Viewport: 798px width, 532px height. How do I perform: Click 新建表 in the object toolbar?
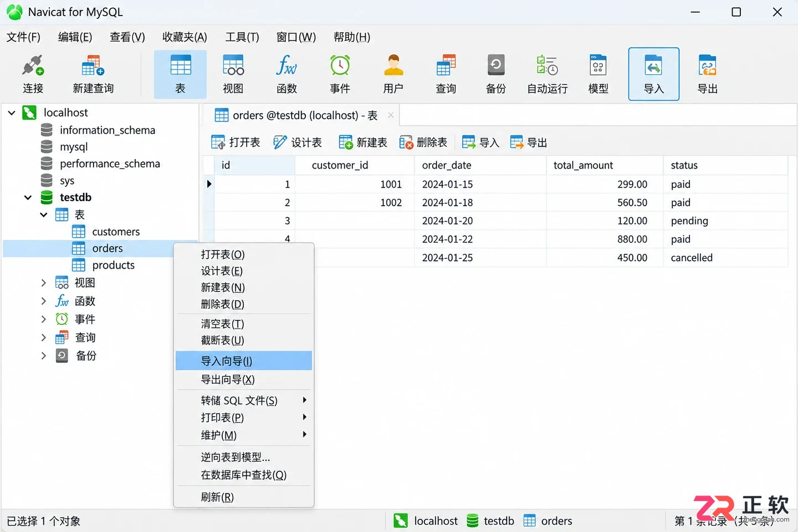click(363, 142)
